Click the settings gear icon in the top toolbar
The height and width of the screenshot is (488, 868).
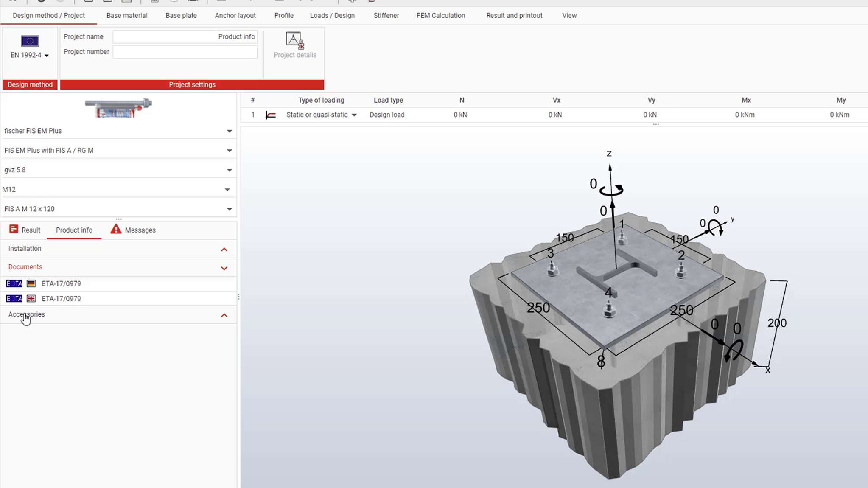[352, 1]
